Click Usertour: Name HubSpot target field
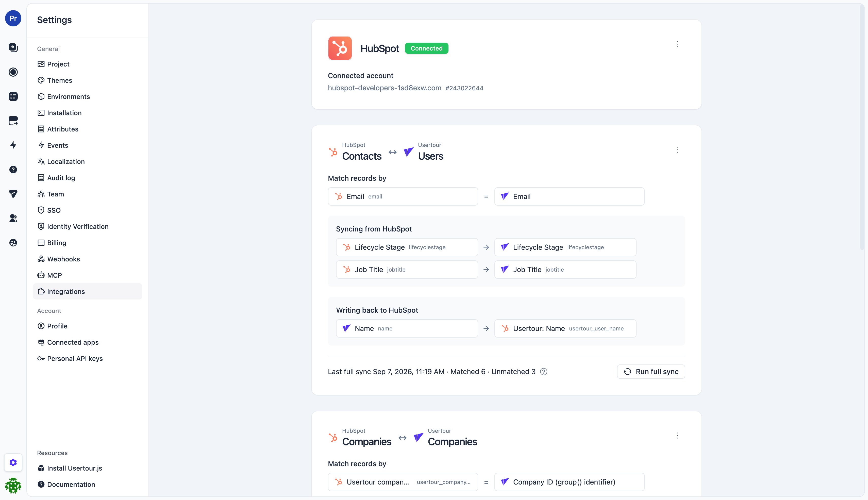 pos(565,328)
